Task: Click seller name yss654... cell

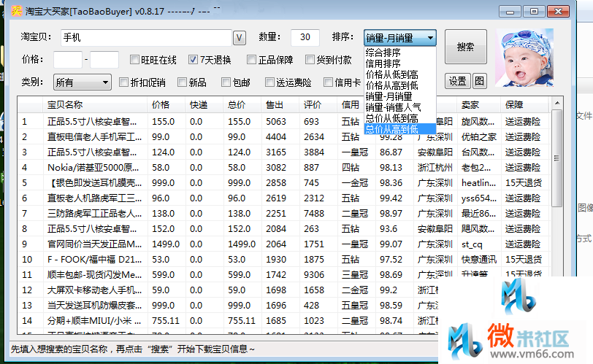Action: [x=479, y=198]
